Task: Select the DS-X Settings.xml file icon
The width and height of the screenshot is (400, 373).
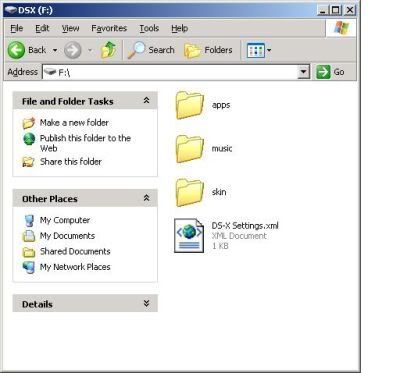Action: (x=189, y=236)
